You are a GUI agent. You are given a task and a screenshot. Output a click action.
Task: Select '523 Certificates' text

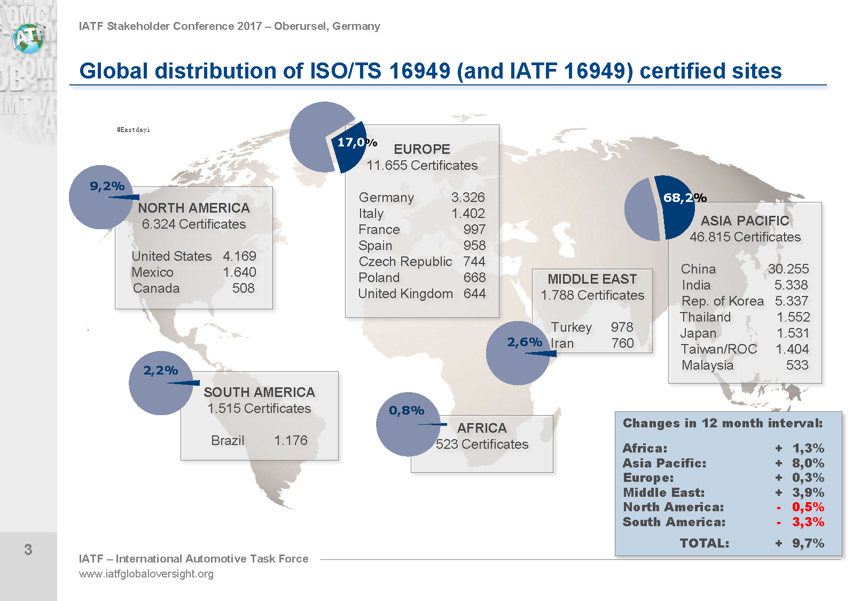pyautogui.click(x=482, y=444)
